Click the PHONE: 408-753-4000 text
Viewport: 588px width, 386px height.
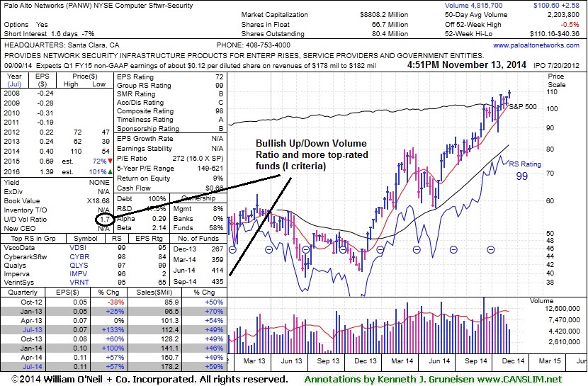tap(253, 45)
